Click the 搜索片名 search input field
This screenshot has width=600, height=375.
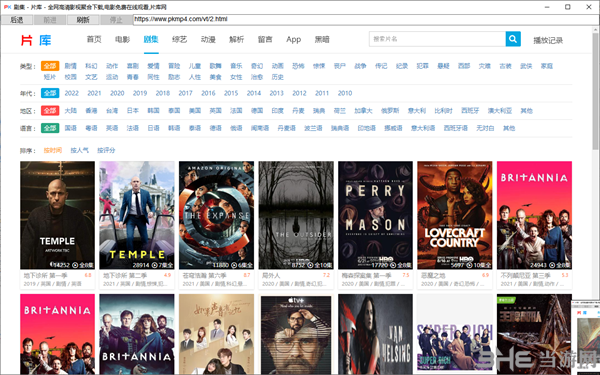point(437,39)
